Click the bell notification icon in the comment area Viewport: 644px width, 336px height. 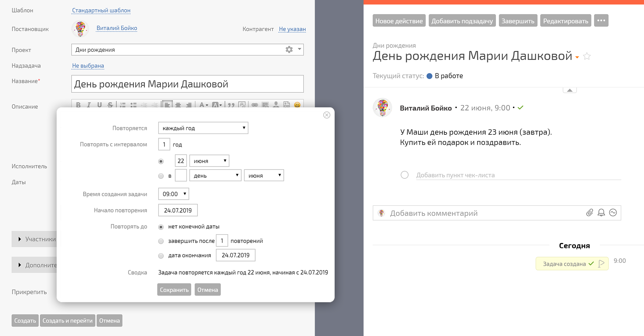pos(601,213)
